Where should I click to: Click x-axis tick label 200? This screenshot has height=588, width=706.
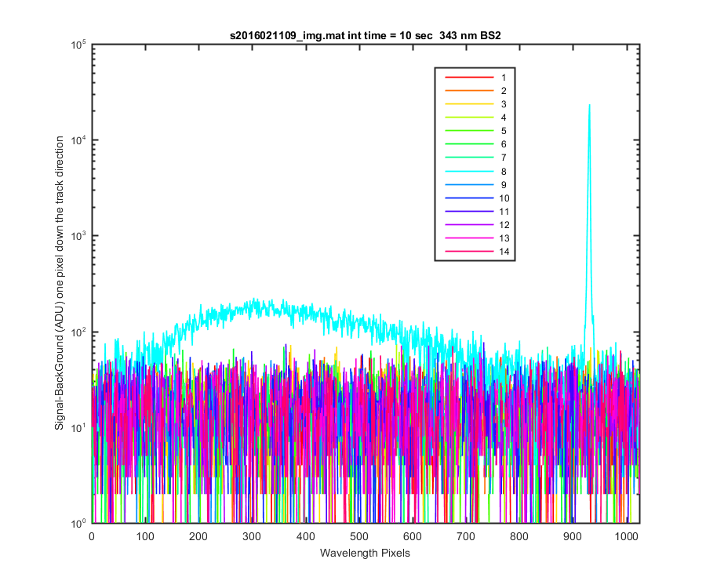(198, 536)
